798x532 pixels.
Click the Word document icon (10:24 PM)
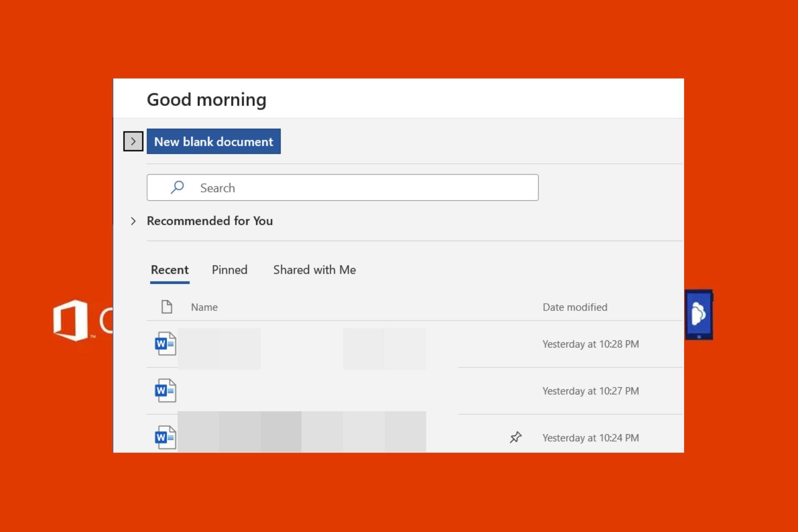tap(166, 437)
